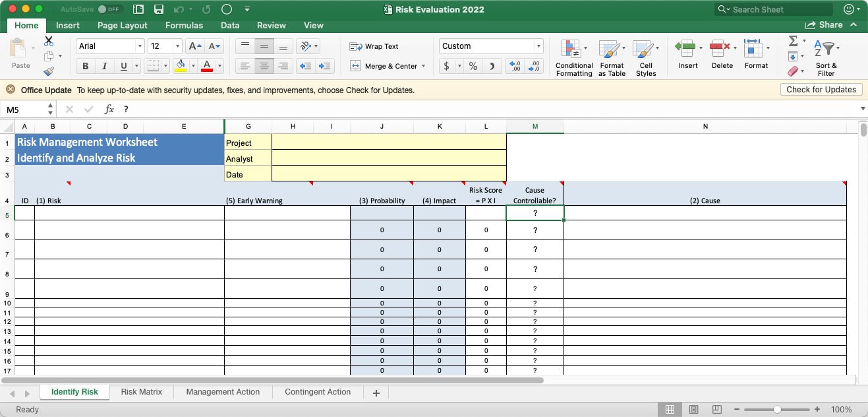The image size is (868, 417).
Task: Delete cells using the Delete icon
Action: [x=720, y=48]
